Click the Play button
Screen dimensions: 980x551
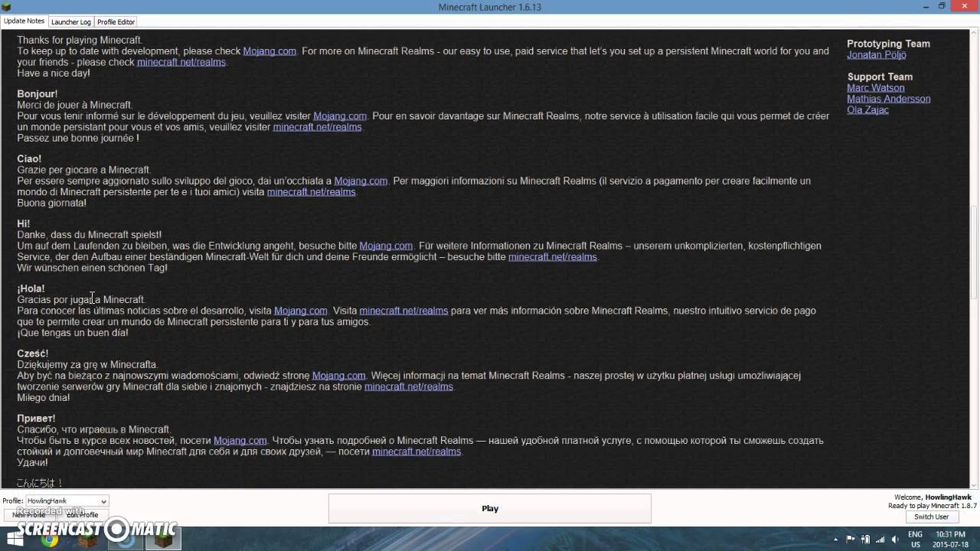pyautogui.click(x=490, y=508)
